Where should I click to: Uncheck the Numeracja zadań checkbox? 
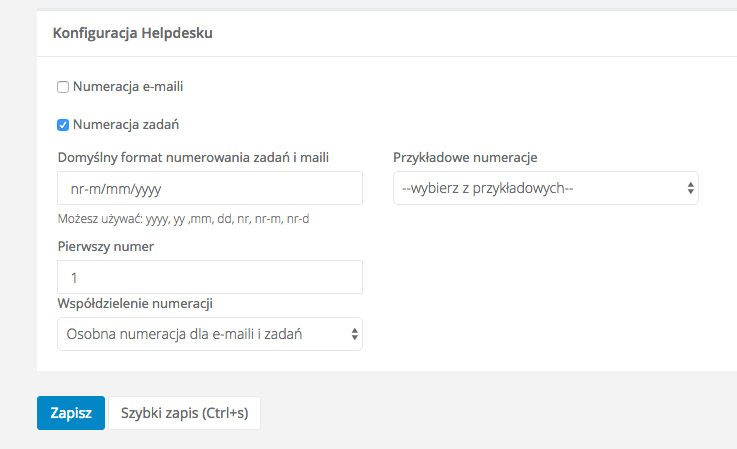(x=63, y=125)
